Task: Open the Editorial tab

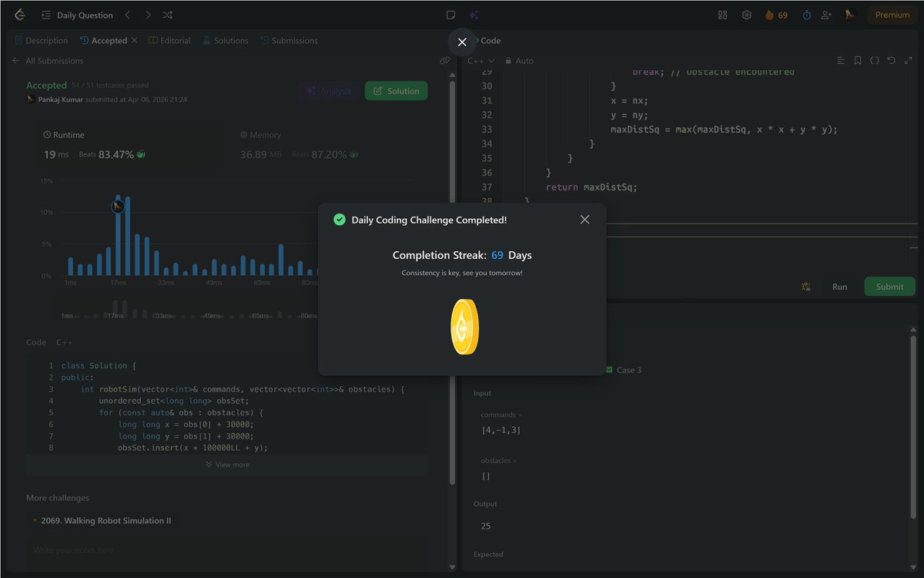Action: [169, 41]
